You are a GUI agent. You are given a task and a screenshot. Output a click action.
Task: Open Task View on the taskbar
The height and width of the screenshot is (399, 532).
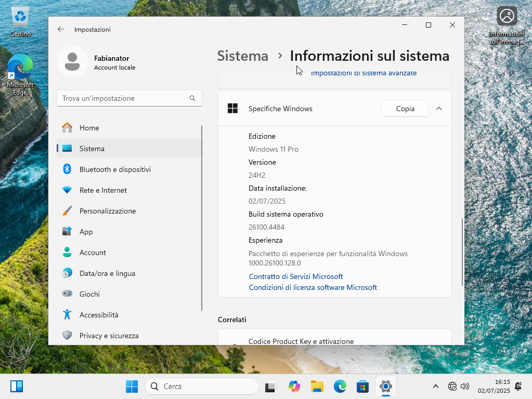(x=271, y=387)
